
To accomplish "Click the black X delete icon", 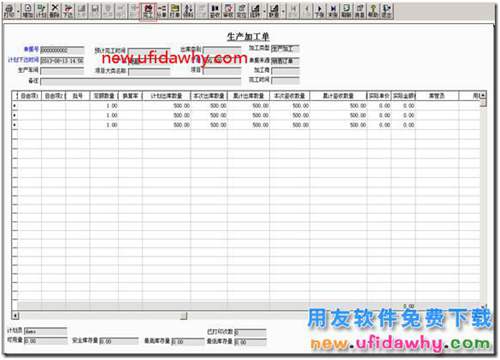I will coord(55,11).
